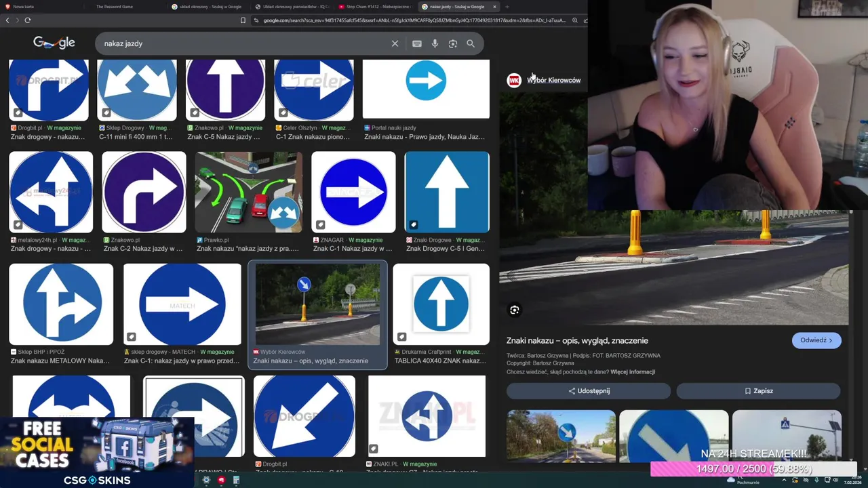Viewport: 868px width, 488px height.
Task: Click 'TABLICA 40X40 ZNAK nakaz...' caption
Action: pos(440,361)
